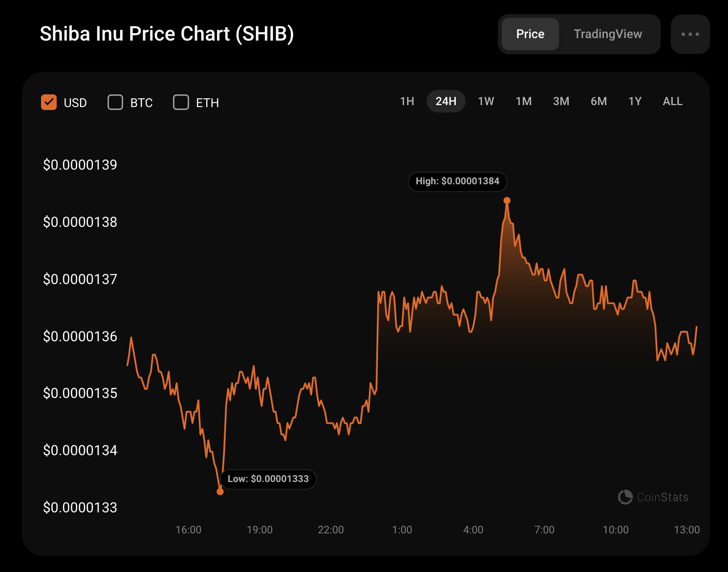This screenshot has width=728, height=572.
Task: Click the High price marker dot
Action: [x=507, y=200]
